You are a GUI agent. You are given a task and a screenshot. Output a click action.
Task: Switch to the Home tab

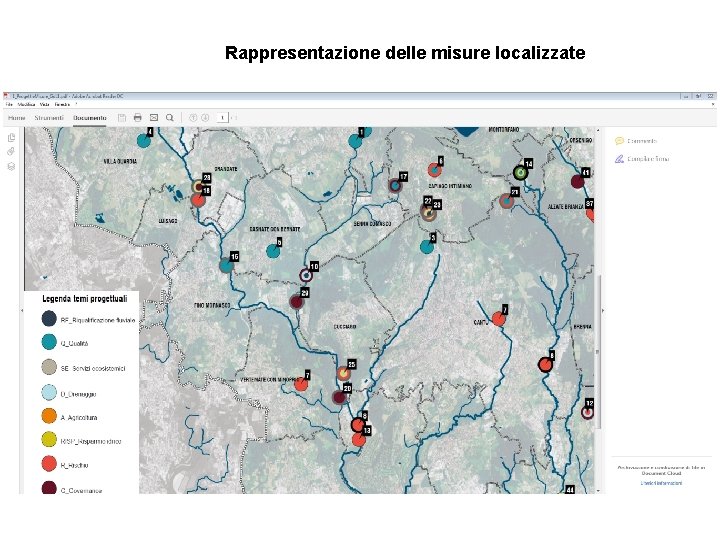[17, 118]
